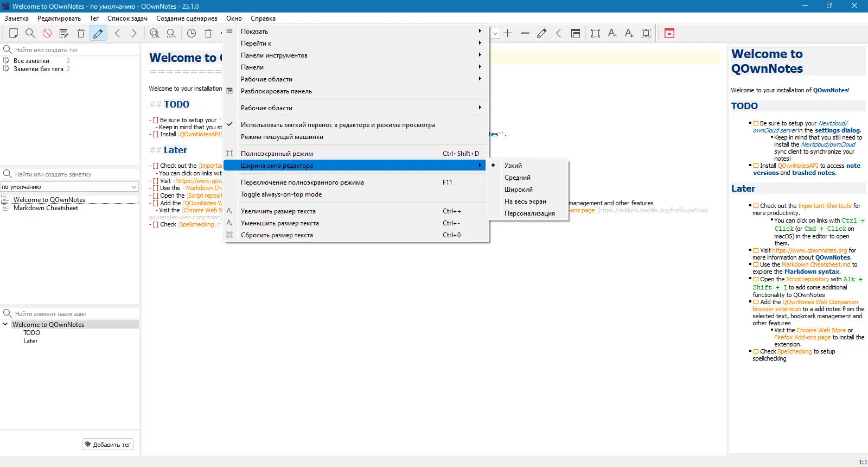868x467 pixels.
Task: Open the Справка menu
Action: 263,18
